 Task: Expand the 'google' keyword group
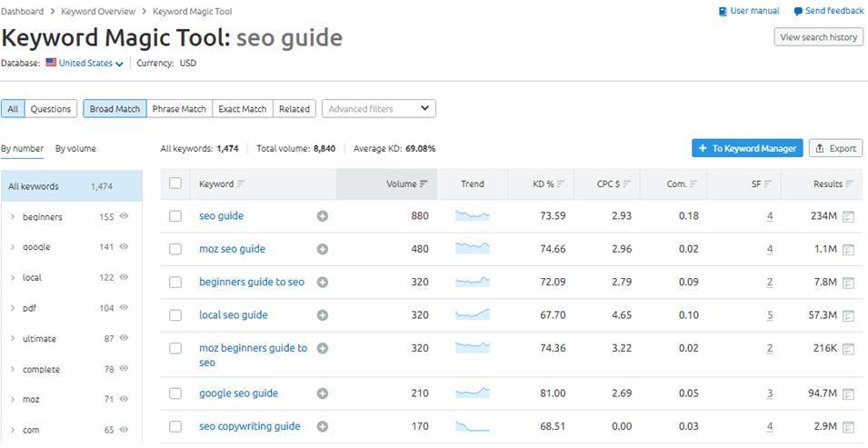(x=13, y=247)
